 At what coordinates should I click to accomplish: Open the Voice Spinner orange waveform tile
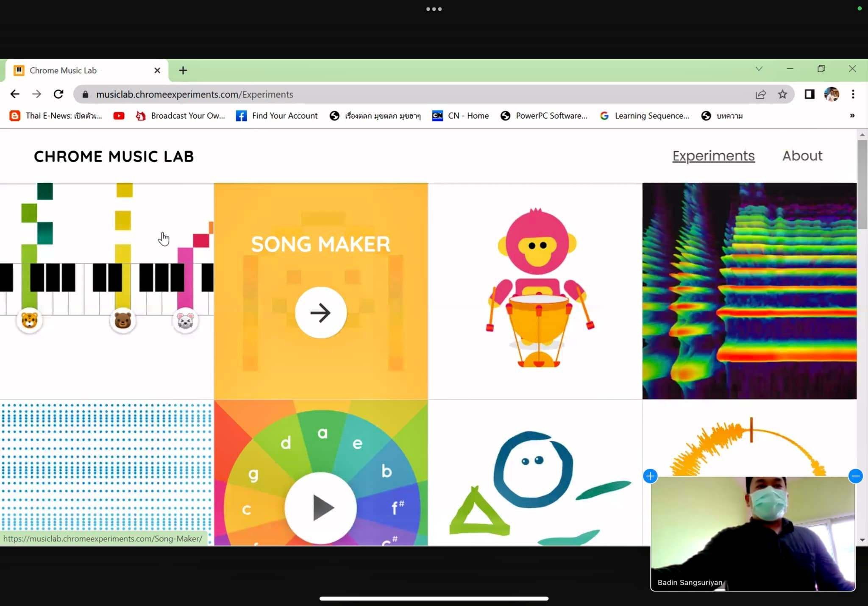749,439
